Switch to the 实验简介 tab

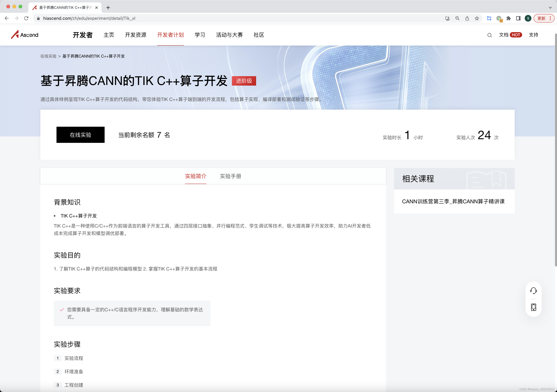click(196, 176)
